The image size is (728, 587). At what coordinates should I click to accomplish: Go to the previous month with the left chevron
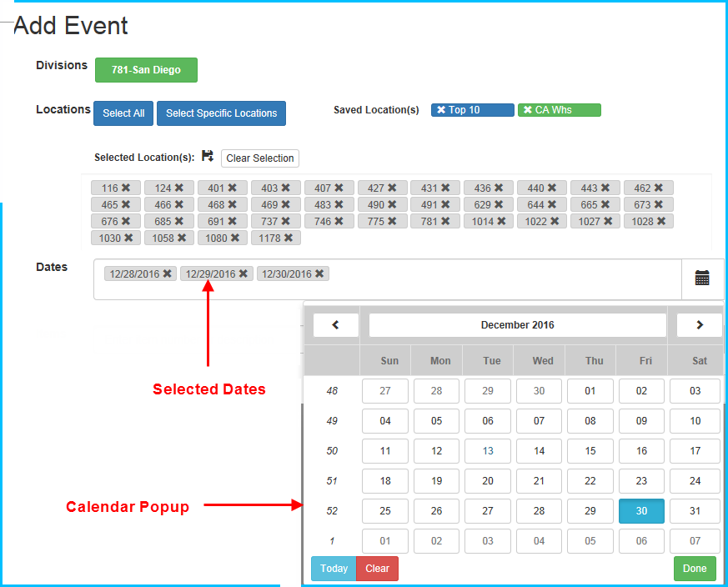click(x=335, y=324)
